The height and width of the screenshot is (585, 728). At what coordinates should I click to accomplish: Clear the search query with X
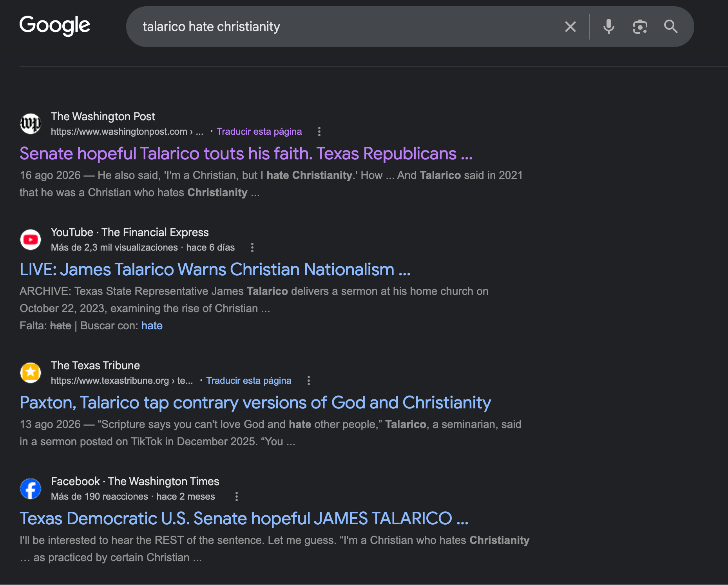click(570, 27)
